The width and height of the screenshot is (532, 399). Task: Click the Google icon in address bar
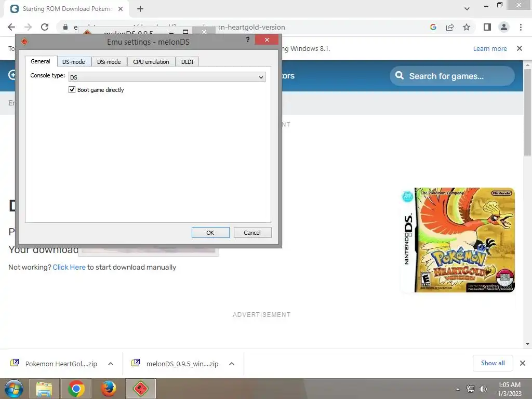point(433,27)
